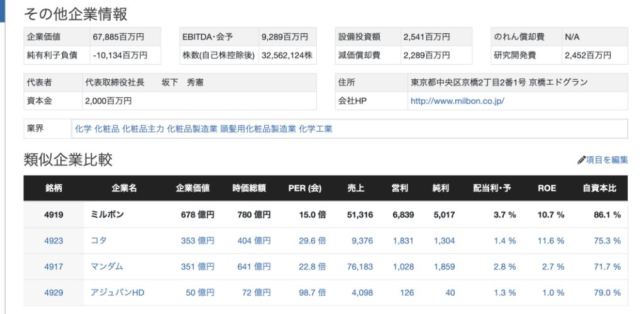This screenshot has height=314, width=644.
Task: Click ミルボン's 51,316 sales cell
Action: [x=360, y=214]
